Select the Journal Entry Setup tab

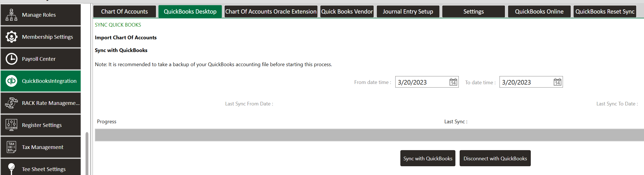[408, 12]
